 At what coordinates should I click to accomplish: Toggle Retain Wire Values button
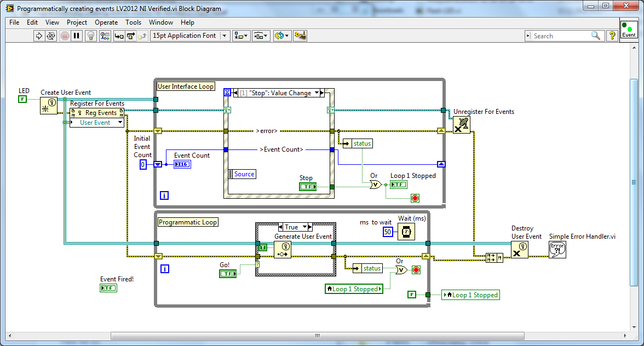click(x=105, y=36)
